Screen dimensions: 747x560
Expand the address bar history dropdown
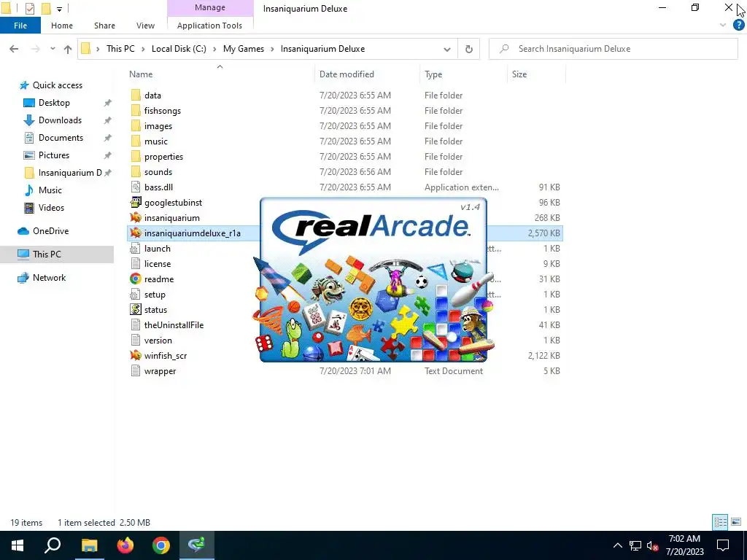(447, 49)
